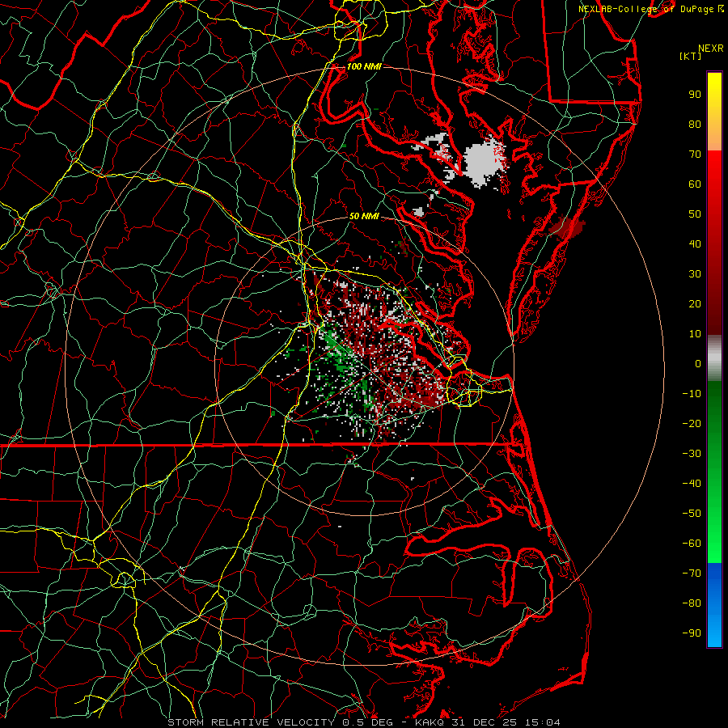The image size is (728, 728).
Task: Select the -50 value on velocity scale
Action: click(x=692, y=514)
